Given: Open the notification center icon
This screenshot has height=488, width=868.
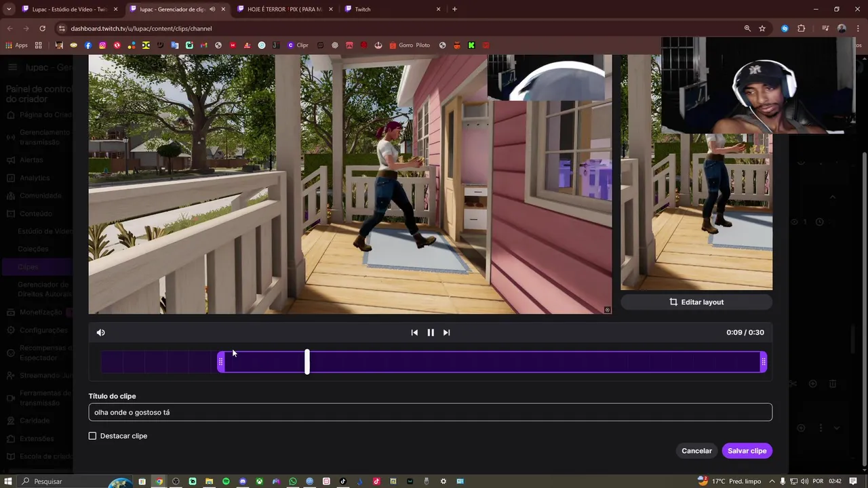Looking at the screenshot, I should (x=853, y=481).
